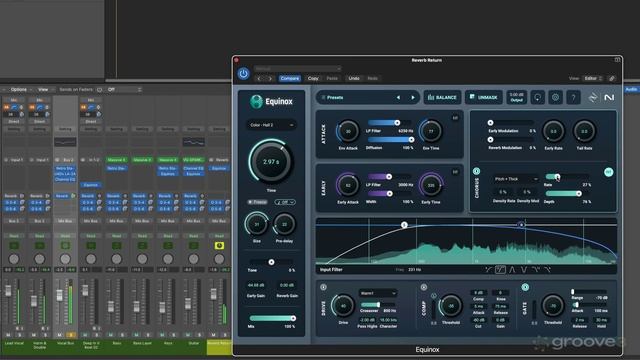This screenshot has width=640, height=360.
Task: Adjust the Chorus Depth slider
Action: pyautogui.click(x=567, y=193)
